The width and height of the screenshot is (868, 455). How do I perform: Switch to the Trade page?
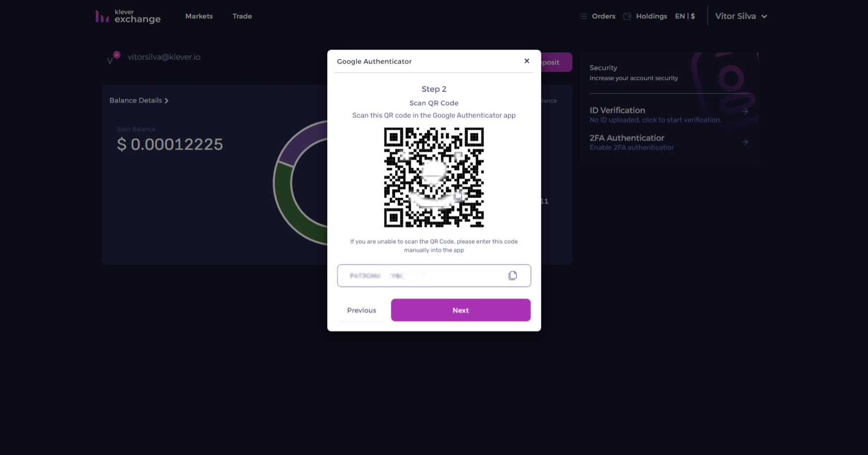coord(242,16)
